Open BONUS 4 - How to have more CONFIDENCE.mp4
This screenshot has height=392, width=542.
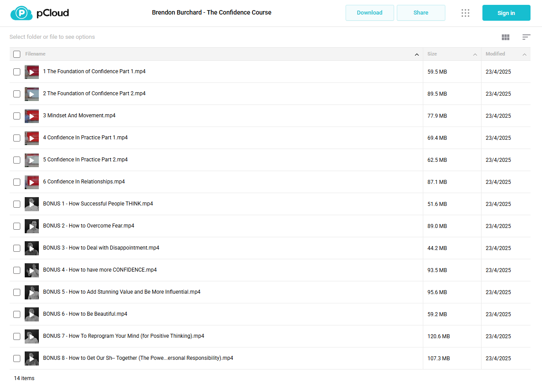(100, 270)
